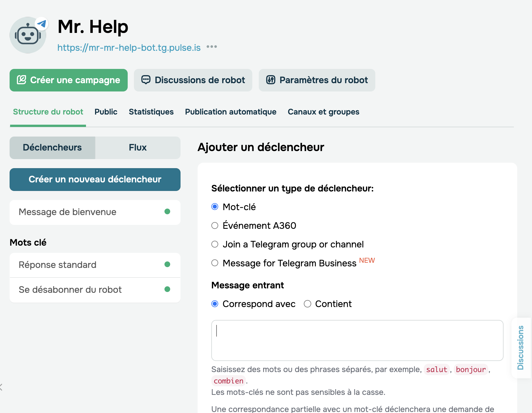Click the Mots clé section heading
The image size is (532, 413).
pos(28,243)
